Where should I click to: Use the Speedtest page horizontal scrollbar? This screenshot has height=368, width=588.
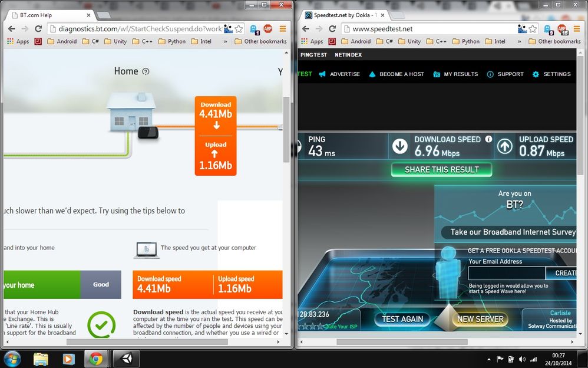pos(402,342)
